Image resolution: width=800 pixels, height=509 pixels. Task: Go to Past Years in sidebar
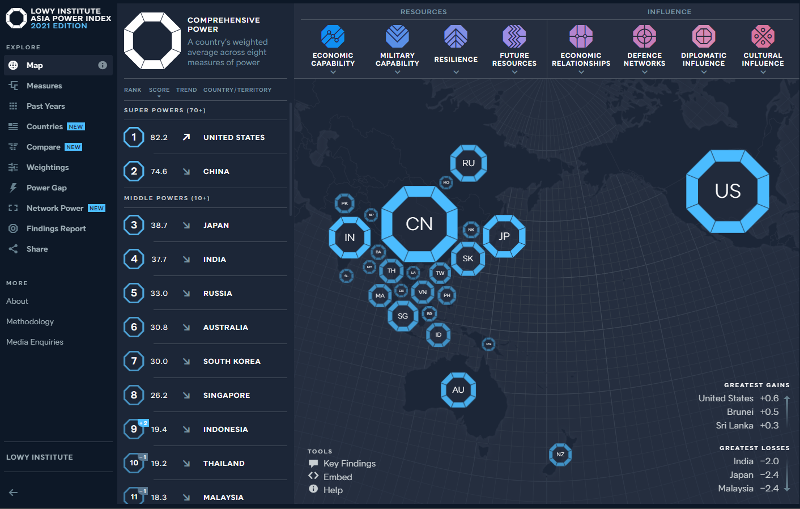tap(46, 106)
